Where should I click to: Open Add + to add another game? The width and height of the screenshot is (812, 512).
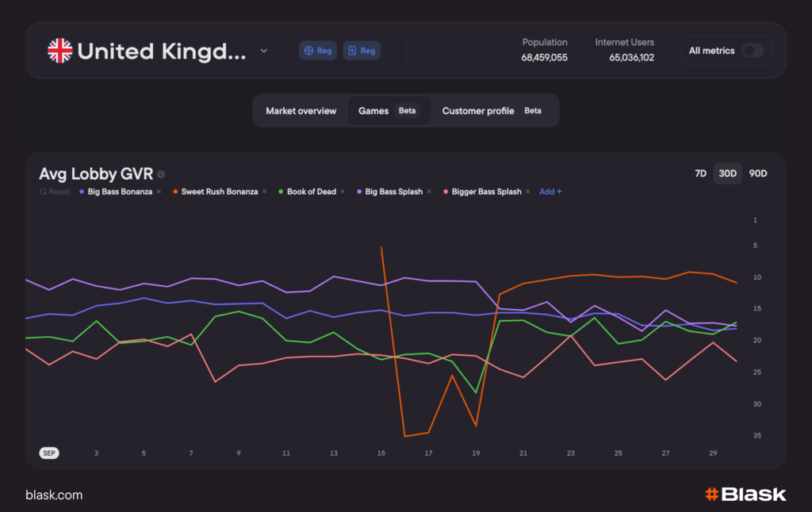click(550, 192)
